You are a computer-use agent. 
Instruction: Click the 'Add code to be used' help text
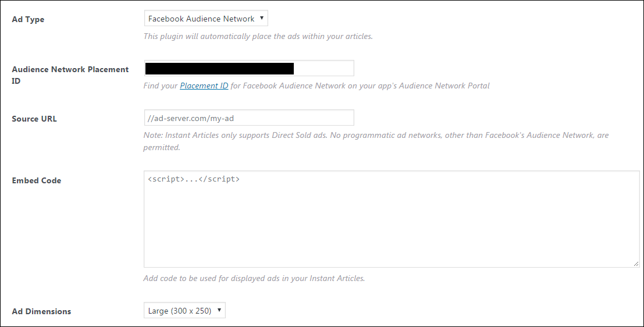pyautogui.click(x=254, y=278)
